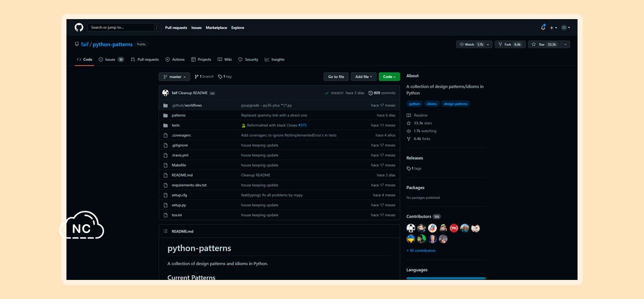
Task: Click the folder icon beside tests
Action: coord(165,125)
